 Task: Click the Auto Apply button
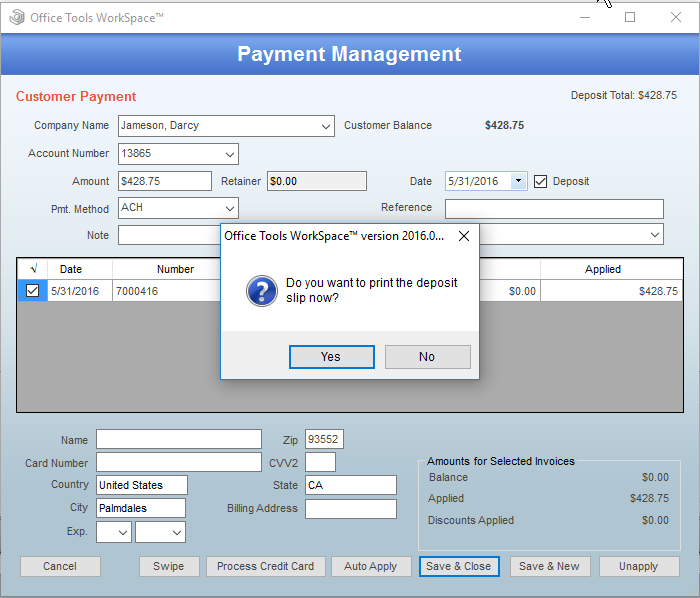click(x=371, y=566)
